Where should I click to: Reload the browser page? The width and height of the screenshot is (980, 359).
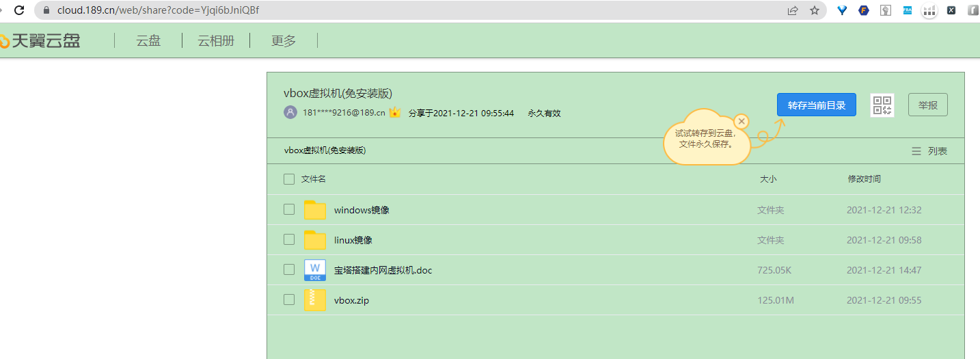[19, 10]
